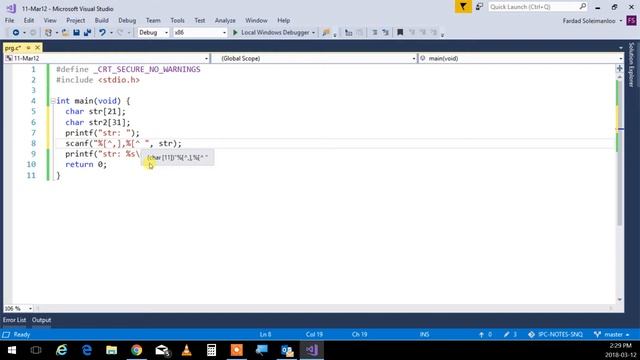Open the Calculator from the taskbar

pyautogui.click(x=211, y=350)
